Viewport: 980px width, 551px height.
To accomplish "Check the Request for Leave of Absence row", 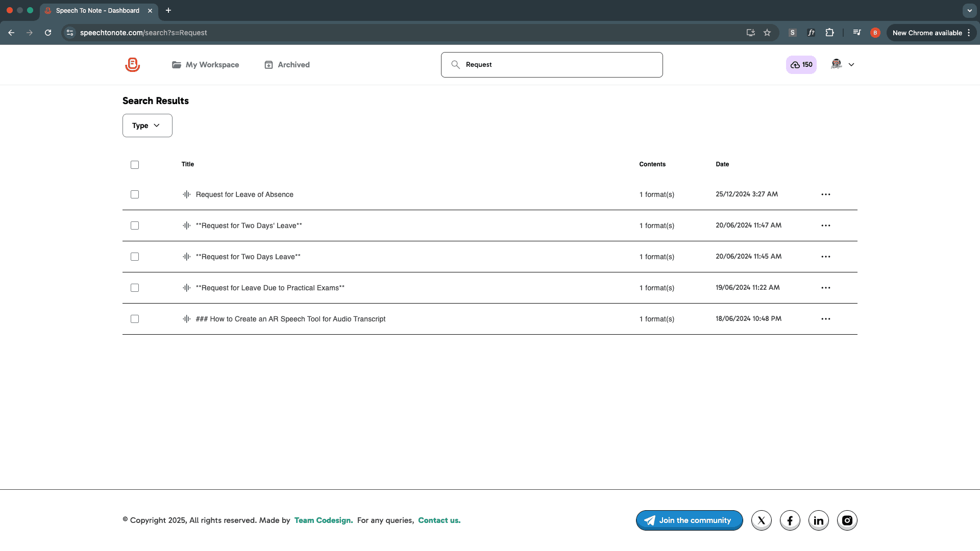I will coord(135,194).
